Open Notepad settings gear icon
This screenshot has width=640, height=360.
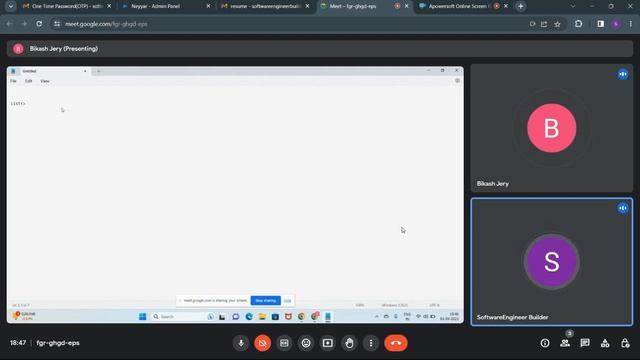[x=457, y=81]
